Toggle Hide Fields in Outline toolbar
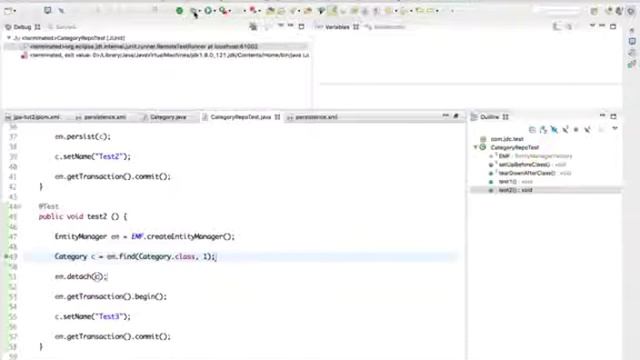The height and width of the screenshot is (360, 640). click(554, 130)
